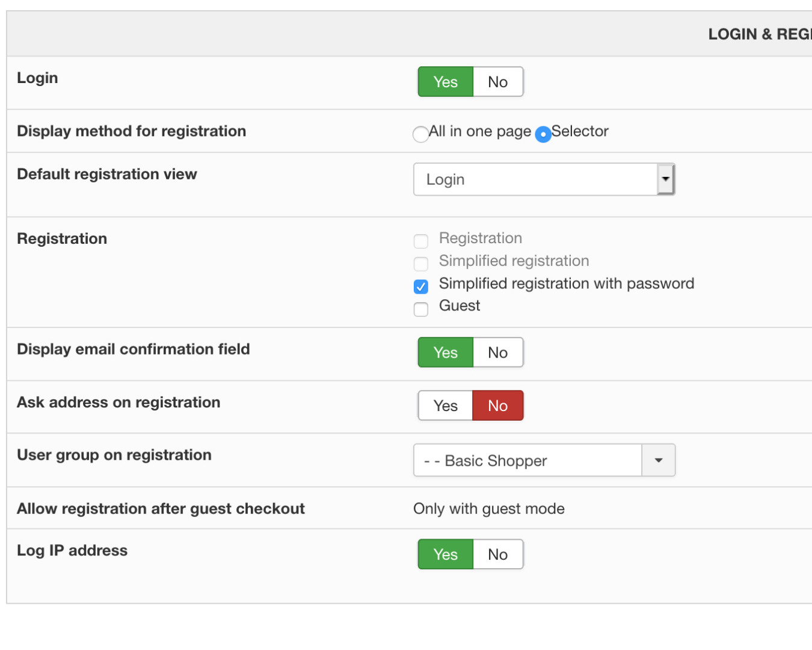This screenshot has width=812, height=650.
Task: Choose the Selector display method
Action: [543, 134]
